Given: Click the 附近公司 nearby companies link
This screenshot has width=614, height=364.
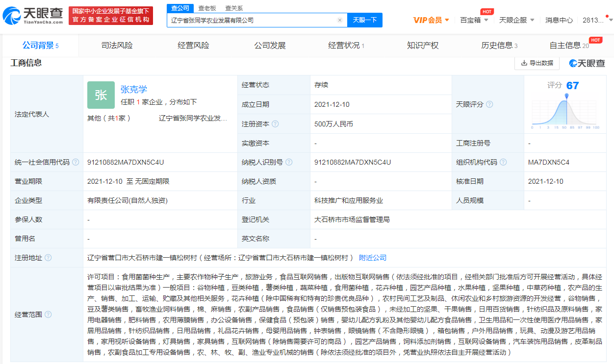Looking at the screenshot, I should [x=373, y=258].
